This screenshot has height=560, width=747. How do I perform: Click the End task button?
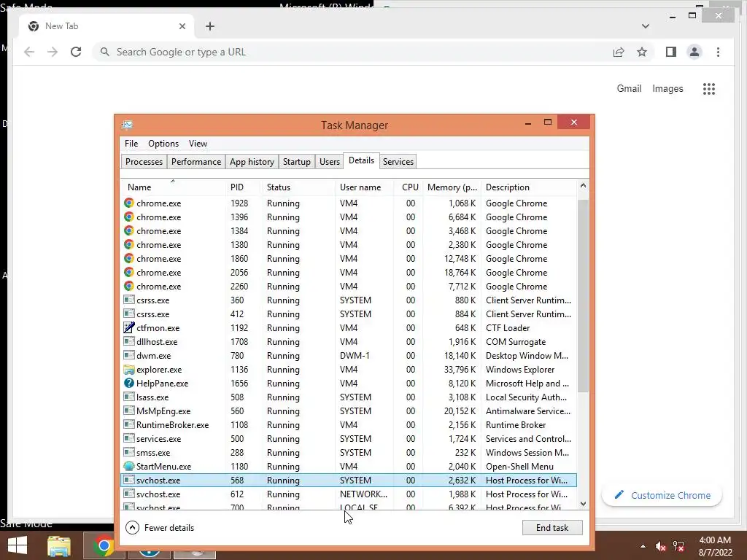(552, 528)
